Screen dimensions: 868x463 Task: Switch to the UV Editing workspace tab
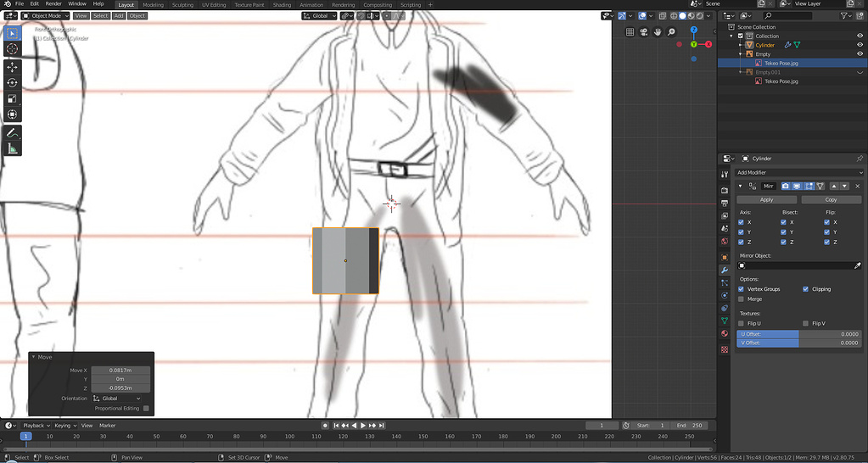[x=214, y=4]
